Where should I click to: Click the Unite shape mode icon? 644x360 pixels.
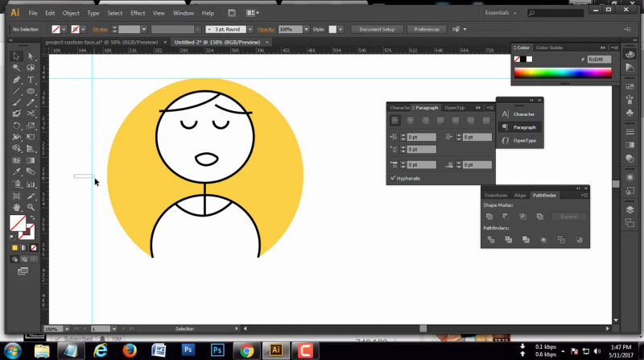(489, 217)
